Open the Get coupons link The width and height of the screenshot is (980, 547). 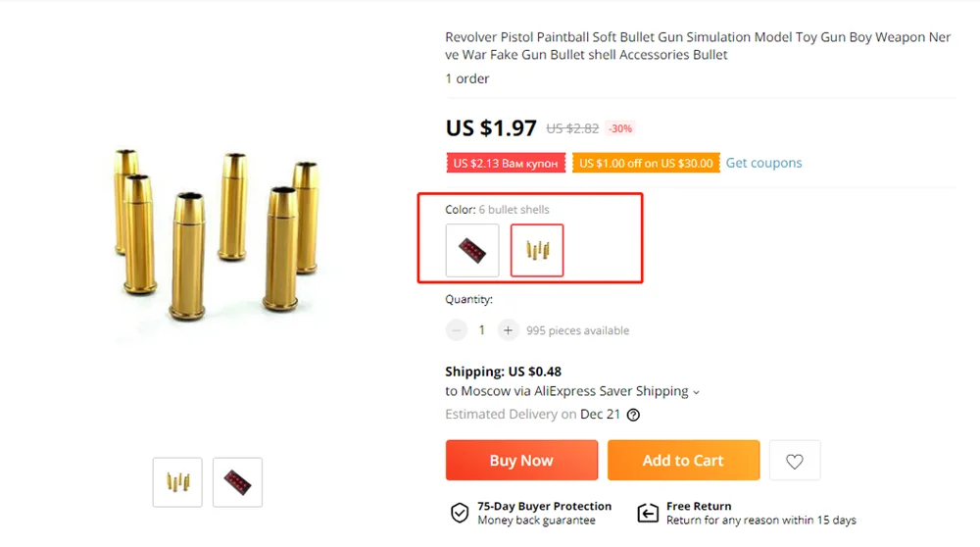(x=763, y=163)
